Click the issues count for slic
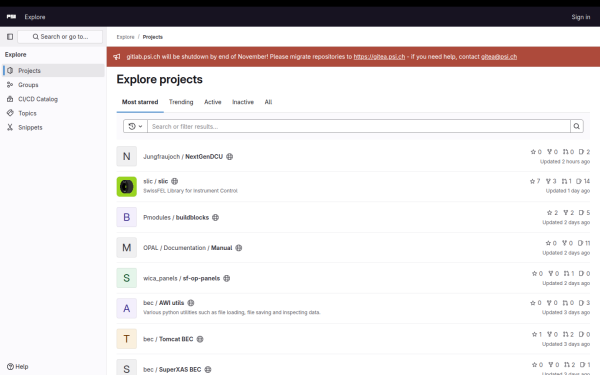Screen dimensions: 600x375 [x=583, y=181]
